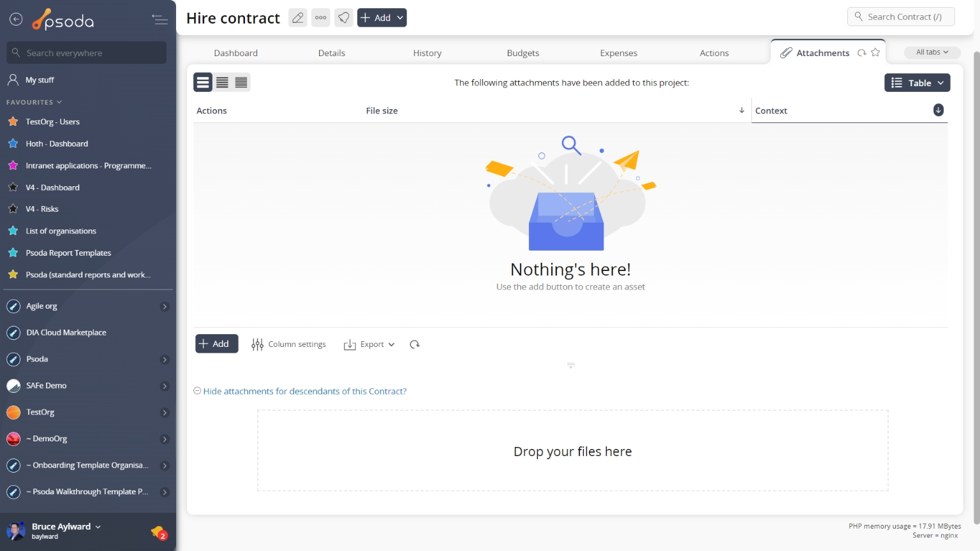Focus the Search everywhere field
Image resolution: width=980 pixels, height=551 pixels.
pyautogui.click(x=87, y=53)
